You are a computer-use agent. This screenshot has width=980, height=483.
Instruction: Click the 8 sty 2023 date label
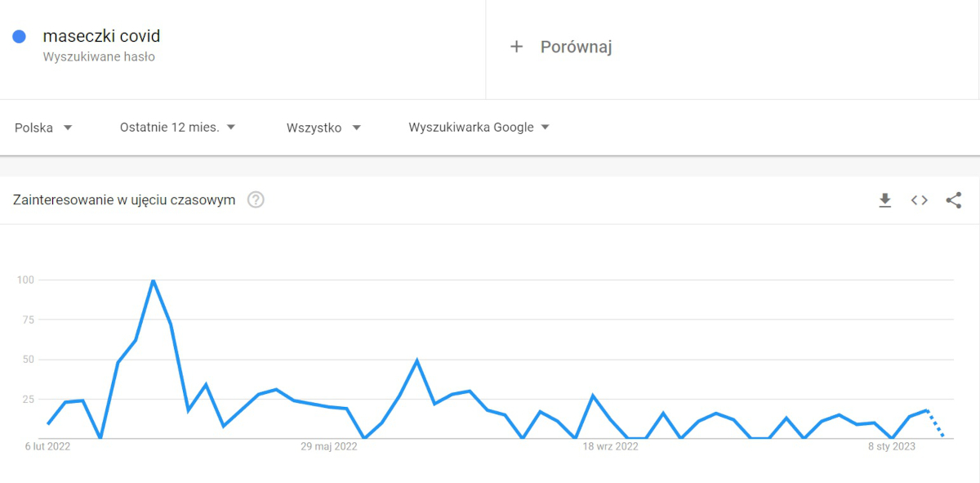click(x=892, y=446)
